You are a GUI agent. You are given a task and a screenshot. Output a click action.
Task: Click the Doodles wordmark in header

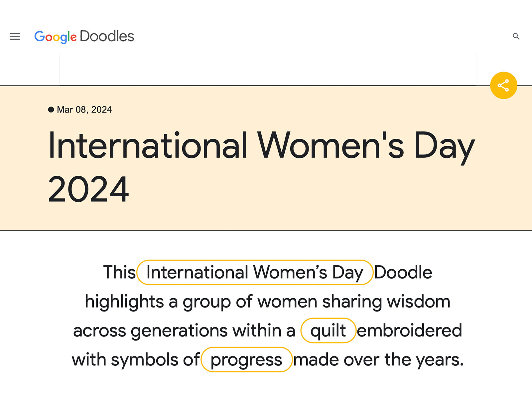click(x=107, y=36)
